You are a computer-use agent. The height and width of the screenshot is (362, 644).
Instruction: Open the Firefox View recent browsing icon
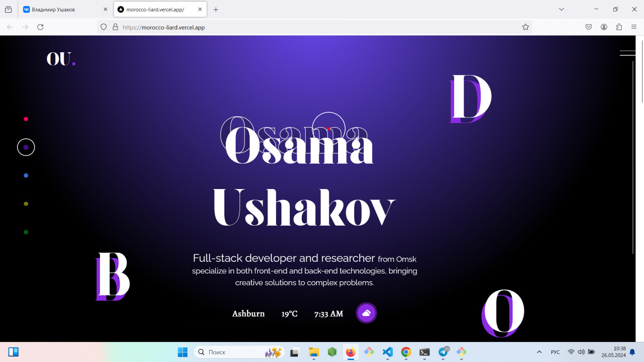point(8,9)
